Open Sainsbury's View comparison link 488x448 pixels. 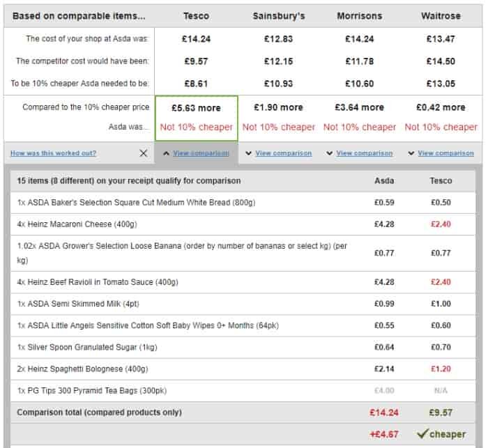pos(284,153)
